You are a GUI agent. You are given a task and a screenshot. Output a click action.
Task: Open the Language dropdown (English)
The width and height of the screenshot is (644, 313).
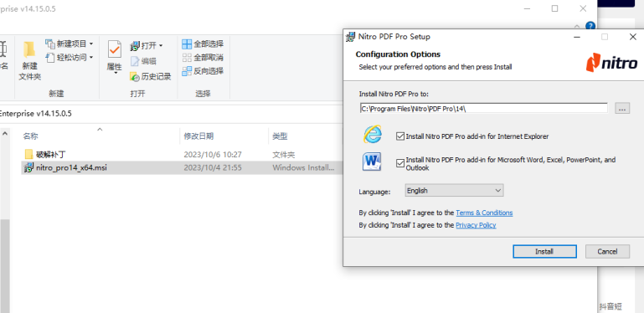pyautogui.click(x=454, y=190)
